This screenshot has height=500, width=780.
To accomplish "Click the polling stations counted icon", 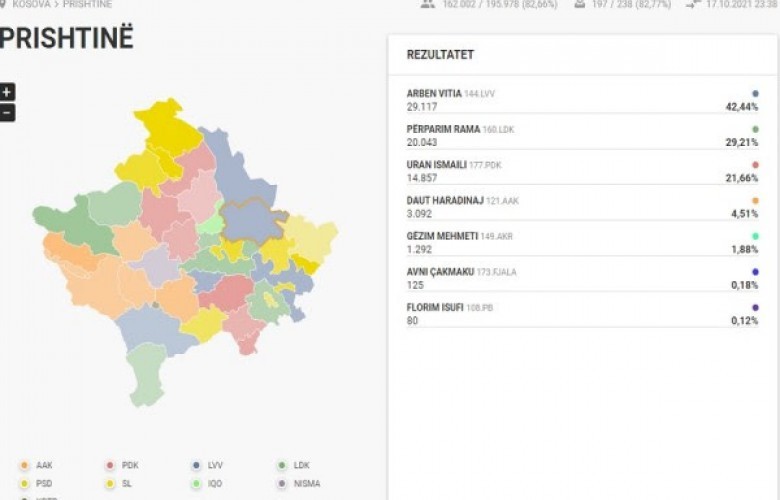I will tap(579, 4).
